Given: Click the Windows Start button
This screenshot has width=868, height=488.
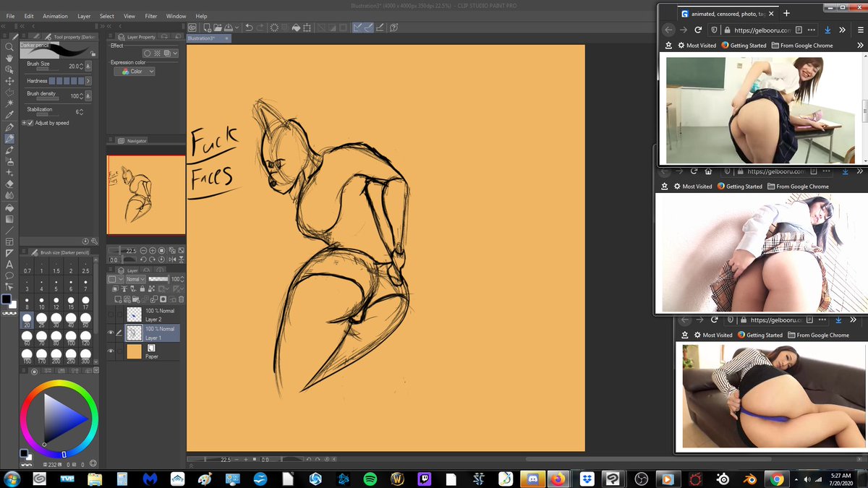Looking at the screenshot, I should point(12,479).
